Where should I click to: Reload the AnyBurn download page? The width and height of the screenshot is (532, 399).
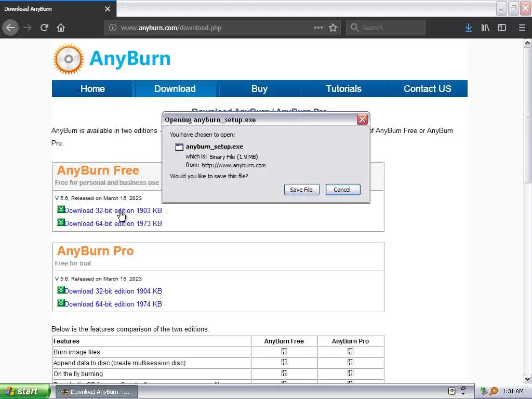[44, 28]
